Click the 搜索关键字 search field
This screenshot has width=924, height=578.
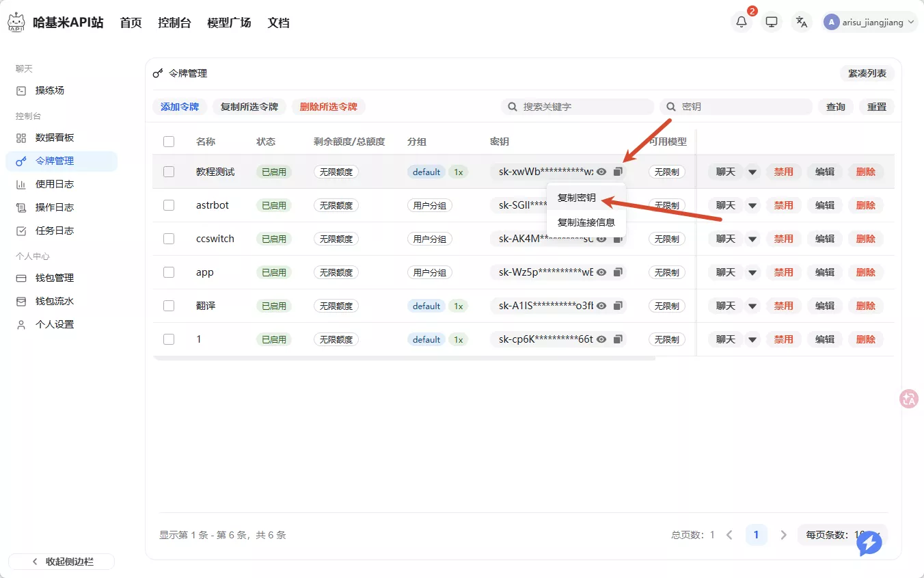point(577,107)
